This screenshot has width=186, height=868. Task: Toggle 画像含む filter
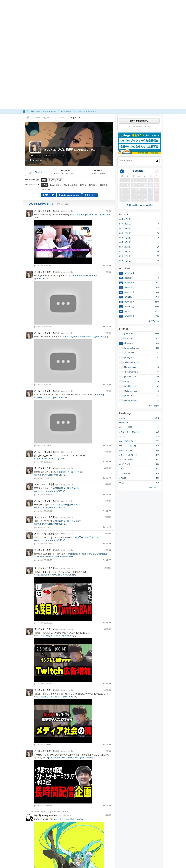(x=103, y=185)
